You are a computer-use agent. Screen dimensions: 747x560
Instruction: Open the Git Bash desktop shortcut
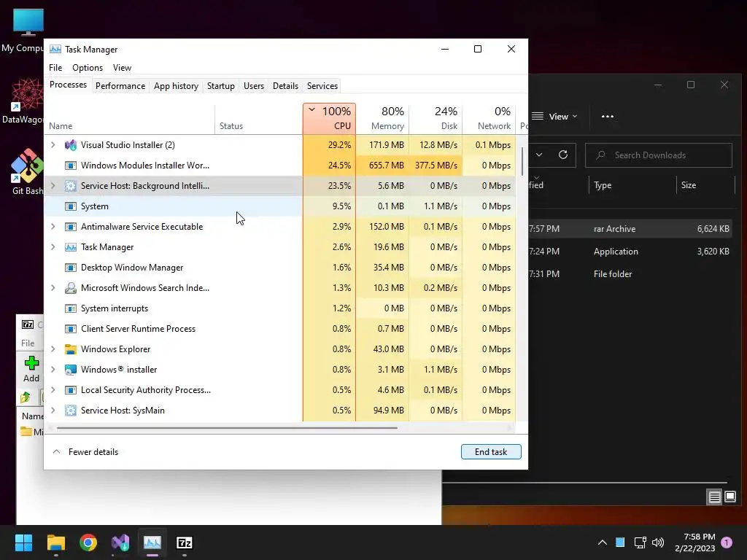tap(27, 172)
